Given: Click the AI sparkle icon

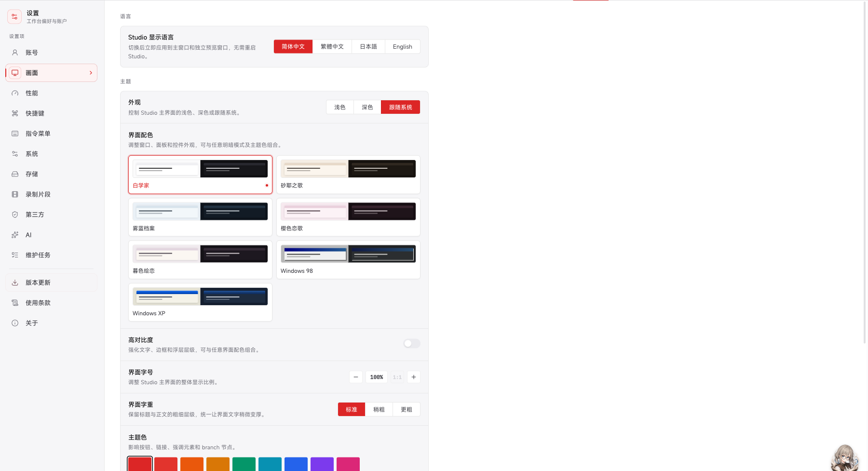Looking at the screenshot, I should pyautogui.click(x=15, y=235).
